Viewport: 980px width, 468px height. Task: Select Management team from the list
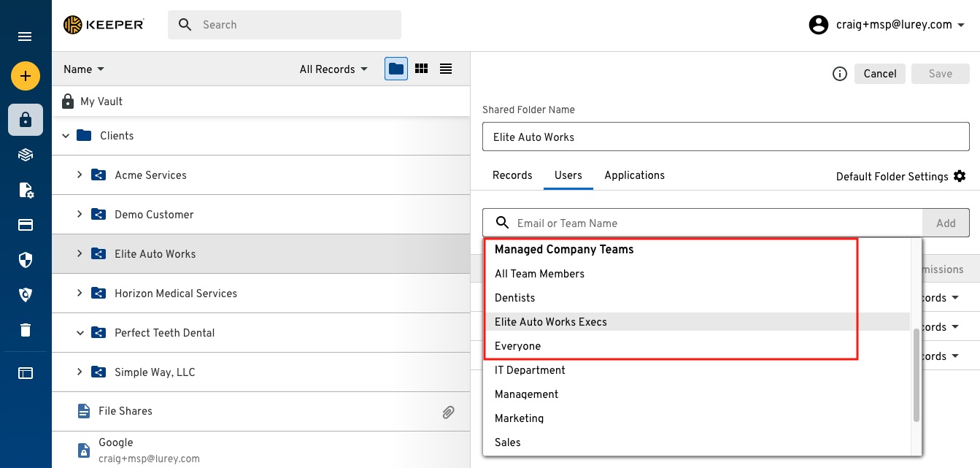click(697, 394)
